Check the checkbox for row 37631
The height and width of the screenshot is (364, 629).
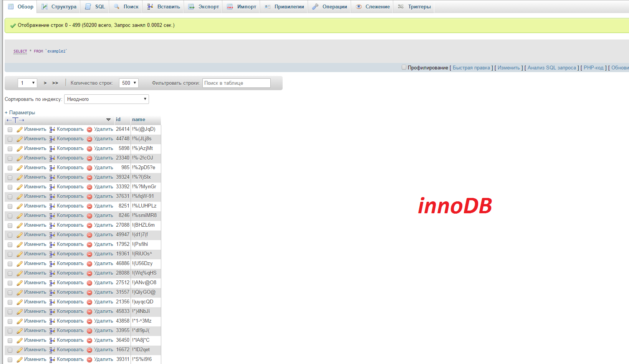tap(10, 197)
